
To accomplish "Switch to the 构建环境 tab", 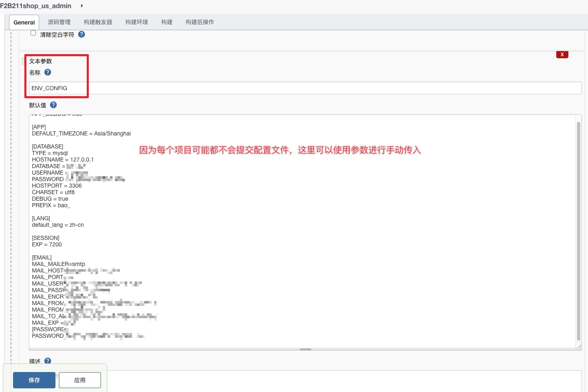I will click(x=137, y=22).
